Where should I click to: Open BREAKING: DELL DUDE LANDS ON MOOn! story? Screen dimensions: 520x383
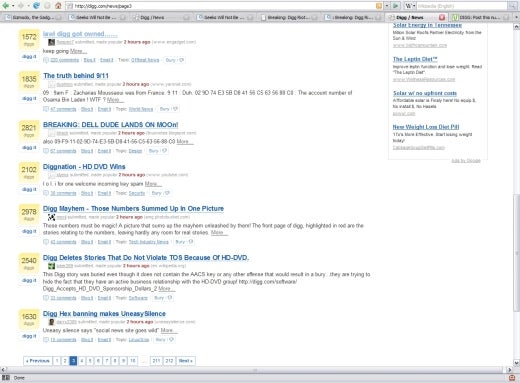coord(110,125)
